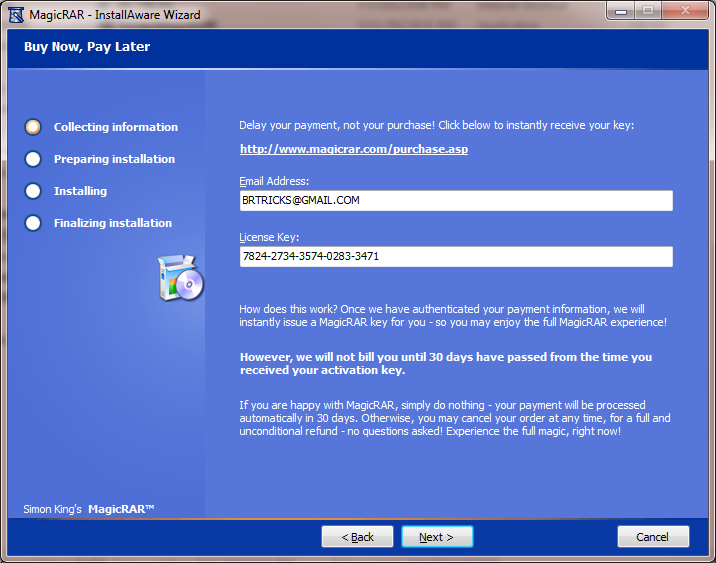The image size is (716, 563).
Task: Click the bold 'will not bill you' paragraph
Action: pyautogui.click(x=446, y=363)
